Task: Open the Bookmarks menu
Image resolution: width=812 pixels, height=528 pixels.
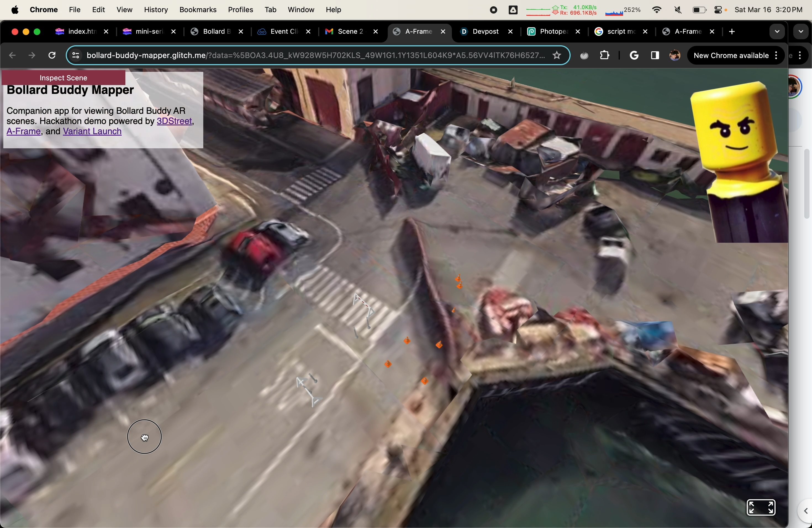Action: tap(198, 10)
